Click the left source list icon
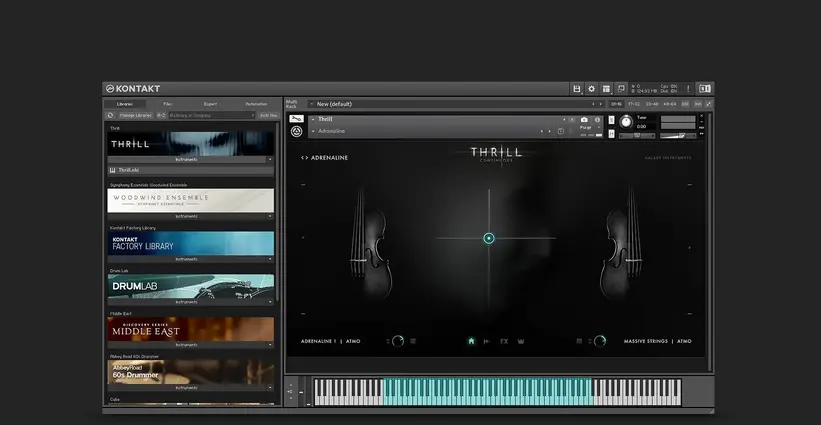This screenshot has width=821, height=425. (x=413, y=341)
